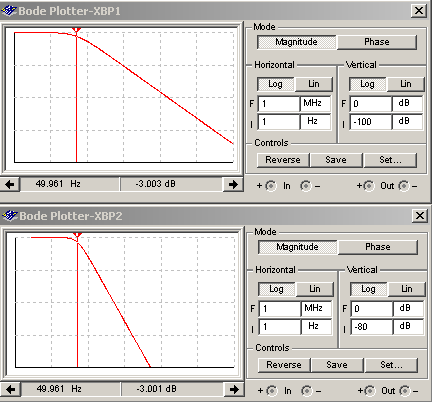Click XBP2 horizontal final frequency value field
Viewport: 432px width, 402px height.
(280, 309)
